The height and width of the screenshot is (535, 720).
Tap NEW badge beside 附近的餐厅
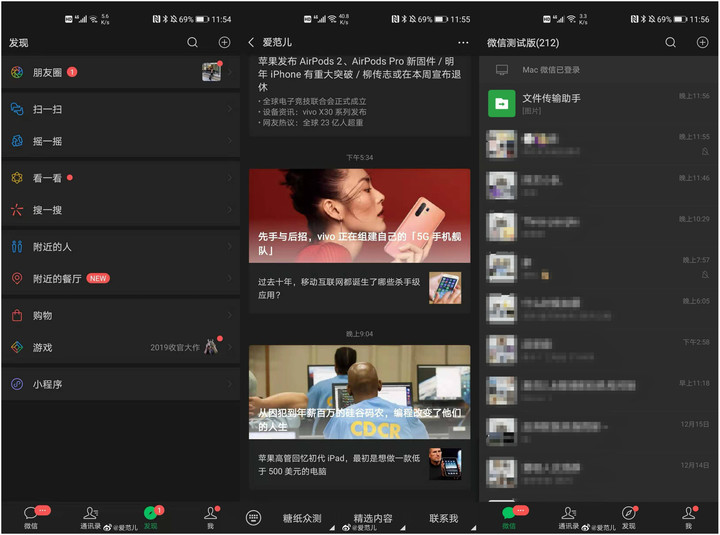pos(98,278)
